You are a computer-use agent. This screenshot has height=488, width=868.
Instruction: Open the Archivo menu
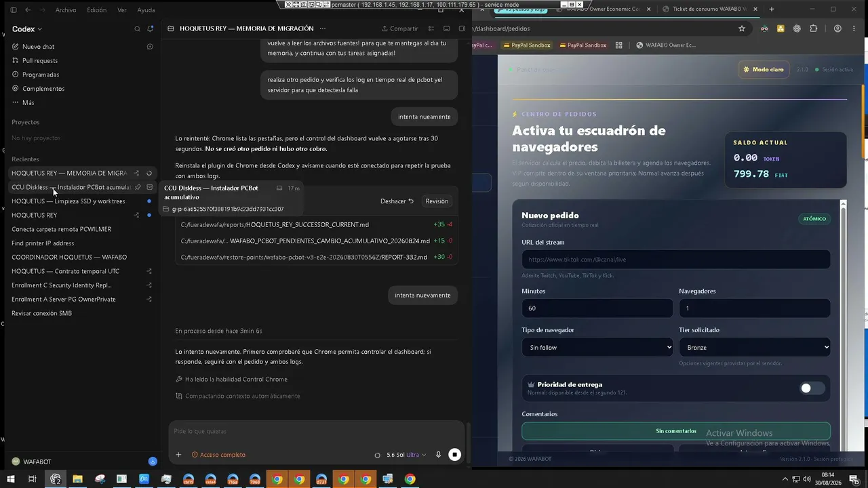click(66, 10)
